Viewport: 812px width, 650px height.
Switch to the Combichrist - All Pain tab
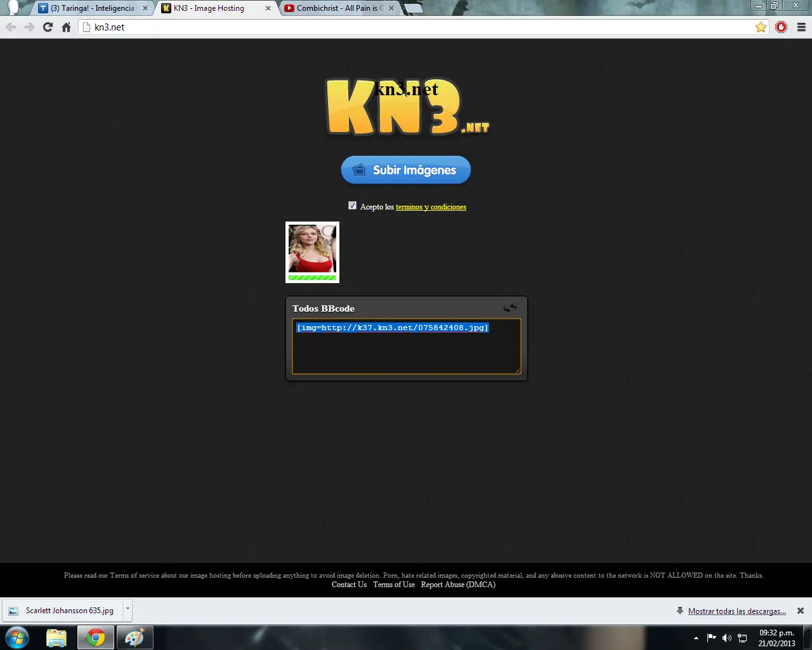point(339,8)
